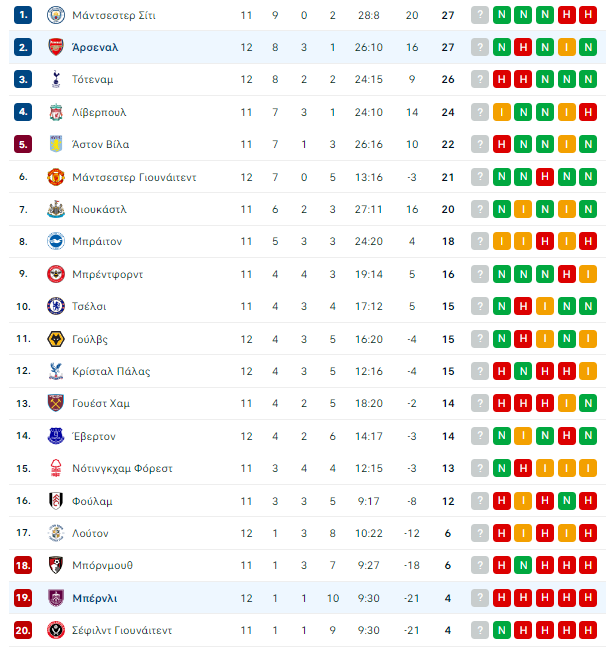Open the Νιούκαστλ team link
This screenshot has height=647, width=613.
click(x=99, y=209)
